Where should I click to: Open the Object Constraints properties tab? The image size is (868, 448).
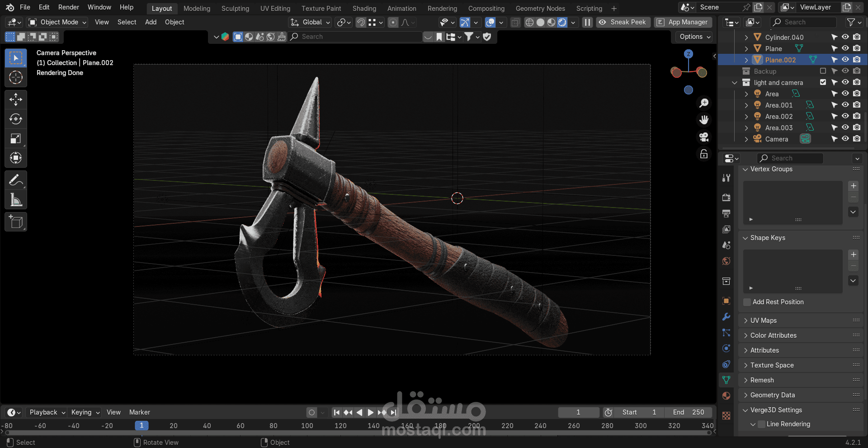(726, 364)
